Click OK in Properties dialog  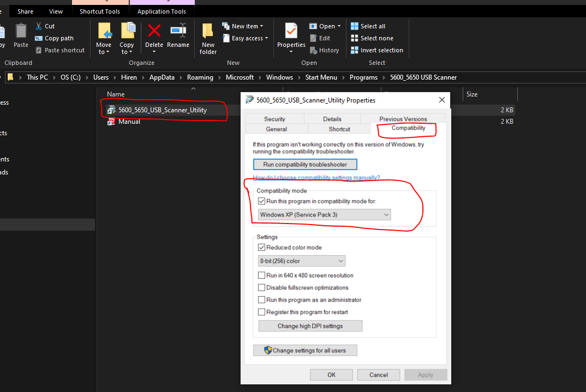coord(331,375)
